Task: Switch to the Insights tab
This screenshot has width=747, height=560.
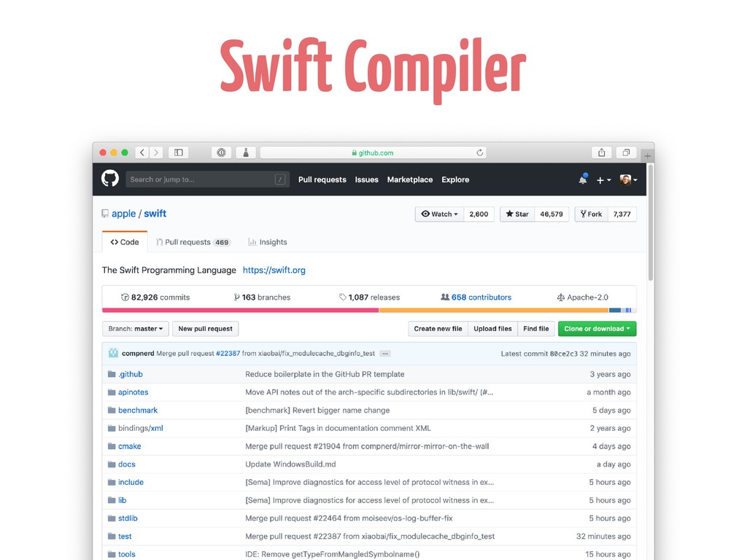Action: (267, 242)
